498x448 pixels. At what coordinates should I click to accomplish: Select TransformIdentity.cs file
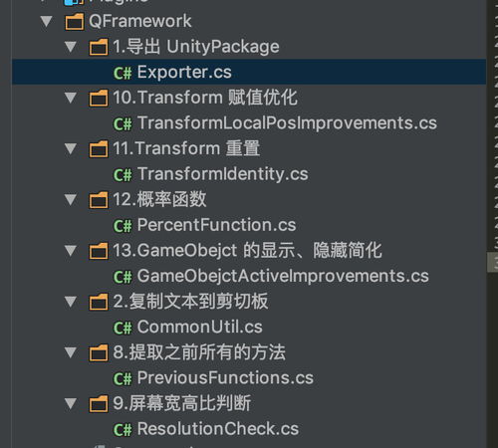click(x=210, y=174)
